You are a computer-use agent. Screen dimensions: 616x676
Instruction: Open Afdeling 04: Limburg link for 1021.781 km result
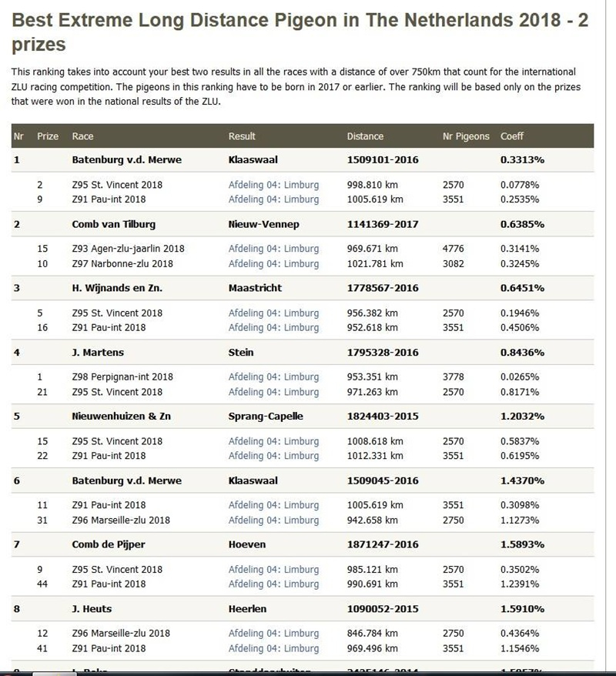(273, 263)
